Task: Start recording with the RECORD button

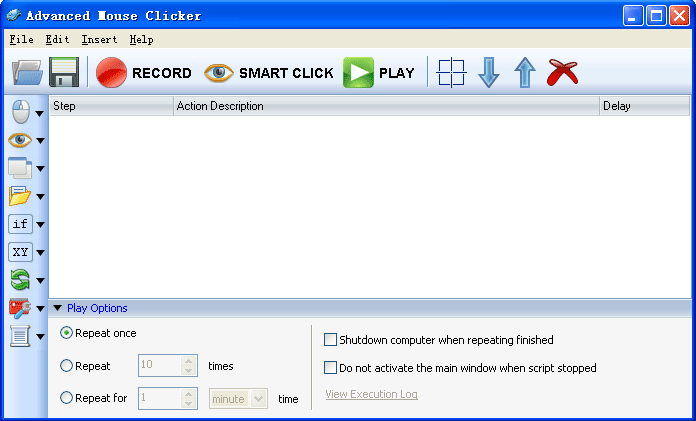Action: click(x=143, y=73)
